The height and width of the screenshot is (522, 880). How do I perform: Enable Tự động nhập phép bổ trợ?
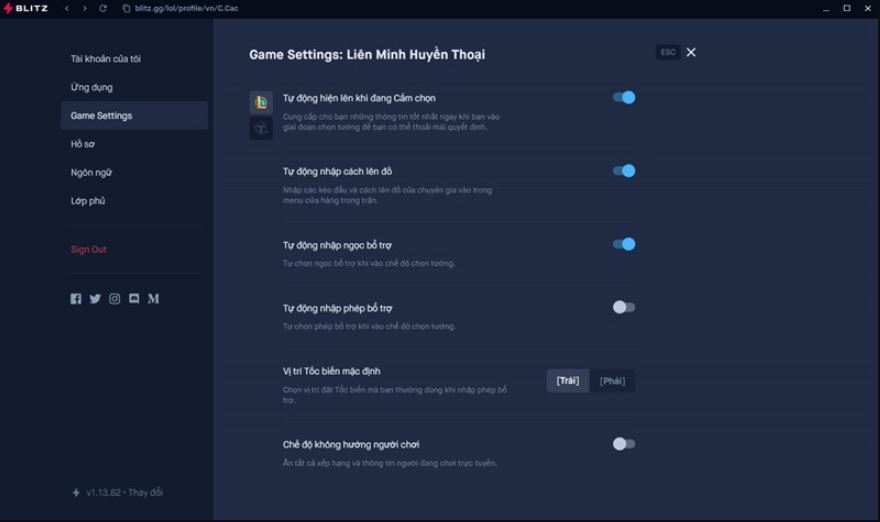[624, 307]
